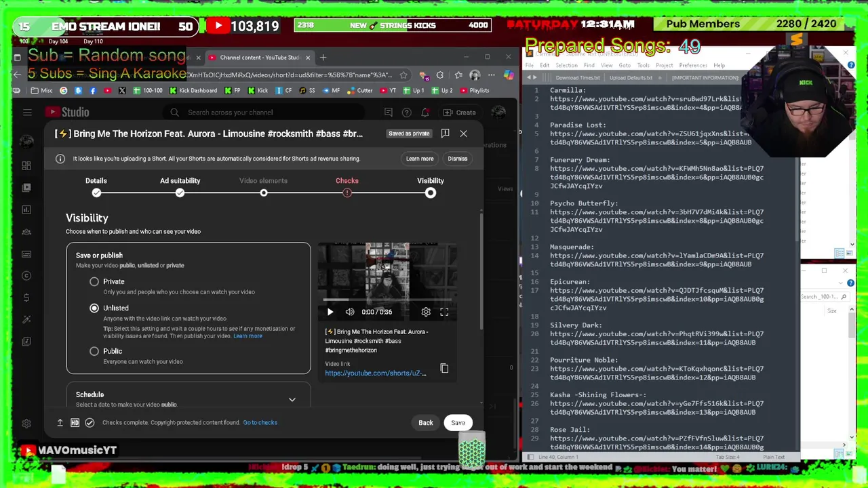Screen dimensions: 868x488
Task: Open the Studio notifications bell
Action: [x=425, y=113]
